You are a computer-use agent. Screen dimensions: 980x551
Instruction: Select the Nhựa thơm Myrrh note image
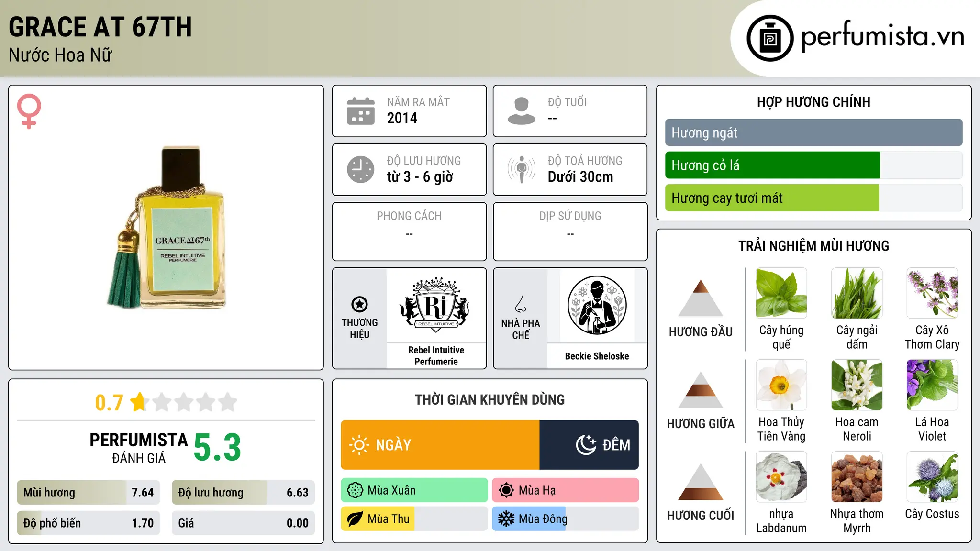(x=857, y=477)
